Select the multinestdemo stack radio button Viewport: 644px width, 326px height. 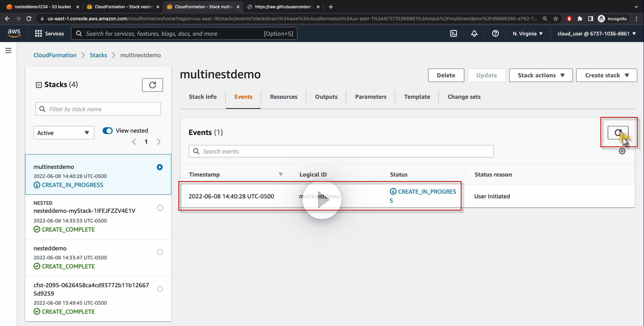click(x=160, y=167)
